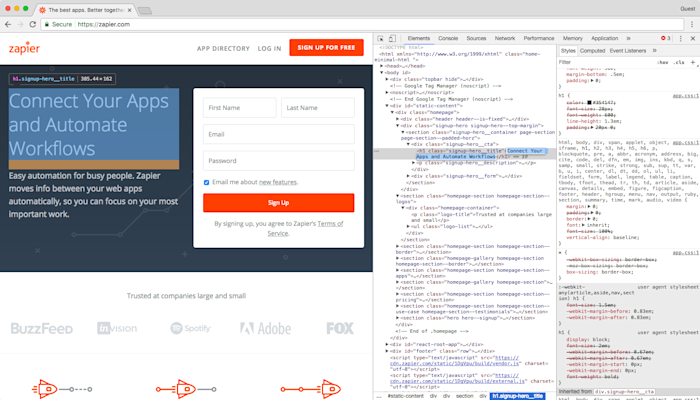
Task: Open a new browser tab
Action: tap(145, 10)
